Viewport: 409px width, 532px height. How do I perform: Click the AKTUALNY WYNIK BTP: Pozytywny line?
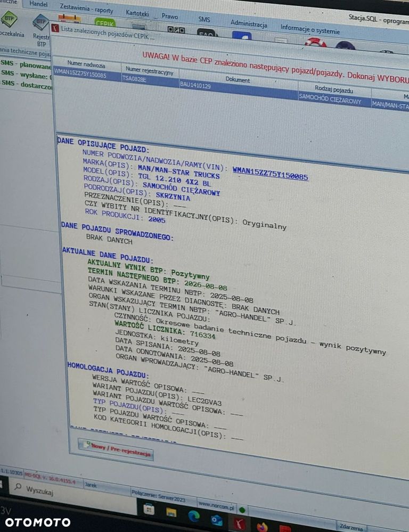[149, 269]
